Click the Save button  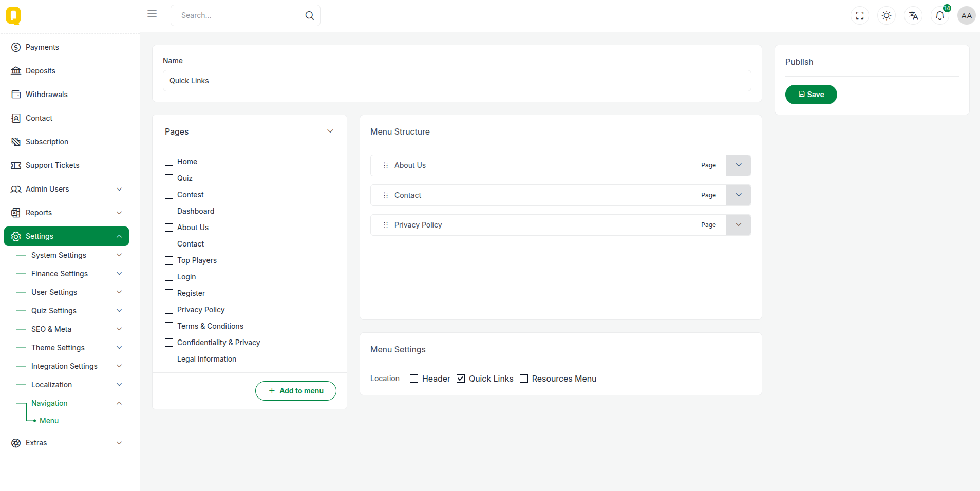tap(811, 95)
